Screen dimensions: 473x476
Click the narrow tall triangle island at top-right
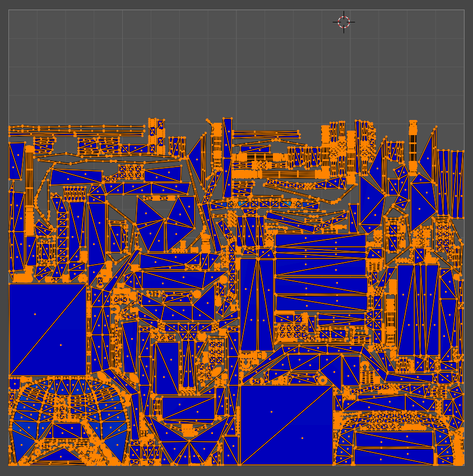(428, 151)
